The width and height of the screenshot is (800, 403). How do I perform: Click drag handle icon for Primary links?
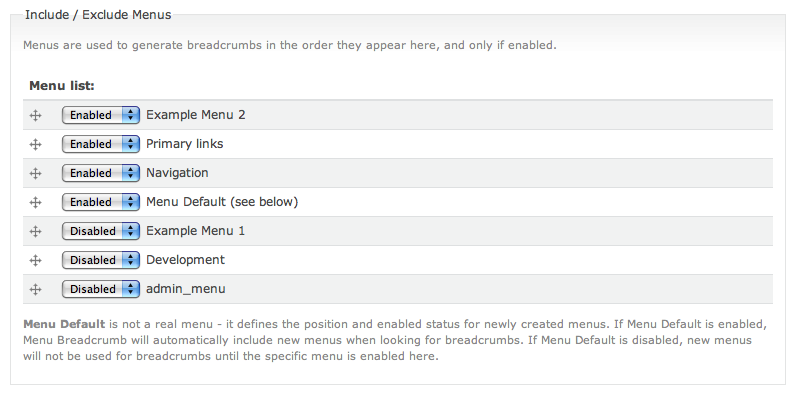[35, 145]
